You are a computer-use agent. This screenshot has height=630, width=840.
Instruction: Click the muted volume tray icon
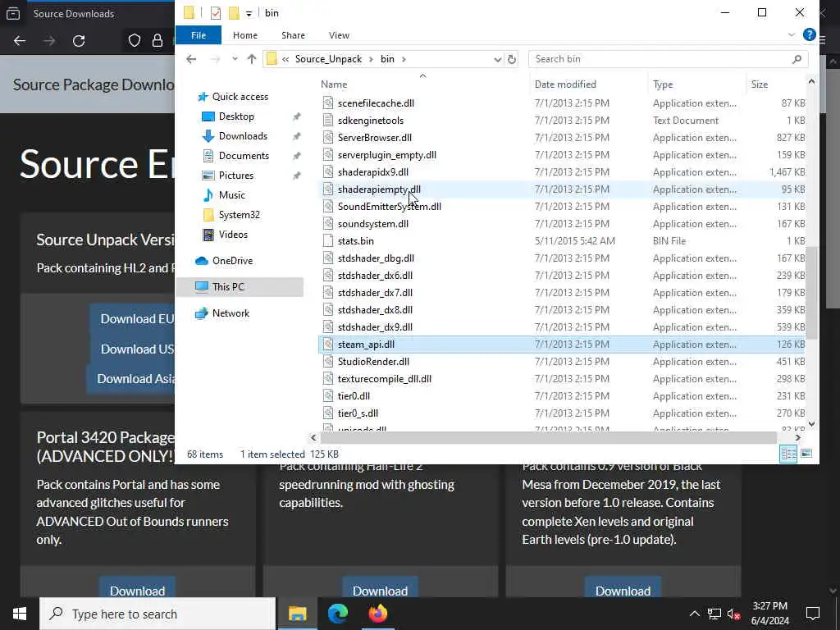click(x=733, y=614)
